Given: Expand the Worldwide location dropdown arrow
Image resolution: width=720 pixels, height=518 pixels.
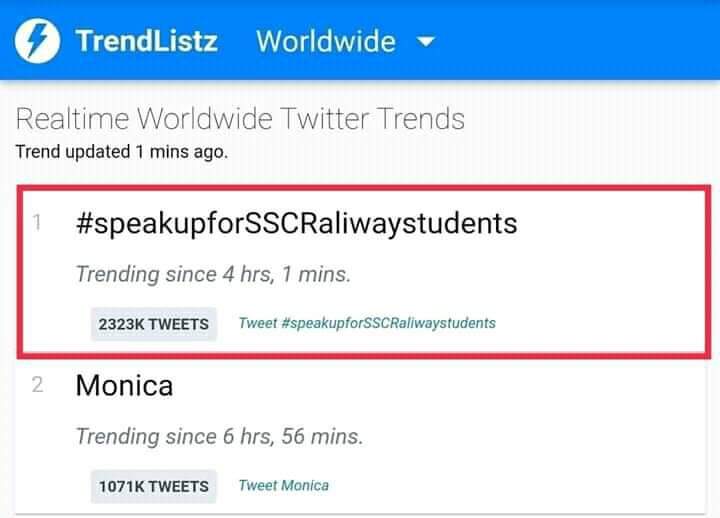Looking at the screenshot, I should pos(426,42).
